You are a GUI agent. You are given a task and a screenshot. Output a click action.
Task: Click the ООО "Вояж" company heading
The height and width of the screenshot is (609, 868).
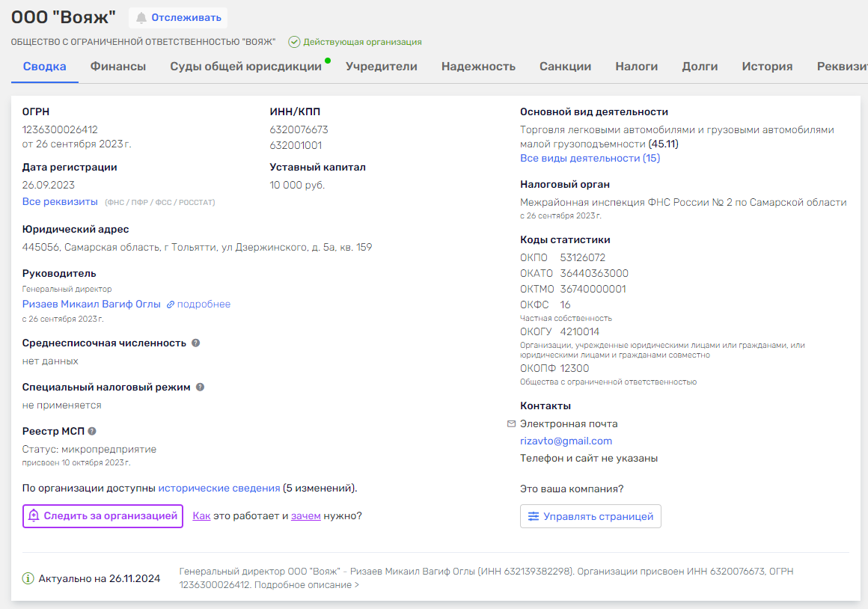click(x=64, y=17)
